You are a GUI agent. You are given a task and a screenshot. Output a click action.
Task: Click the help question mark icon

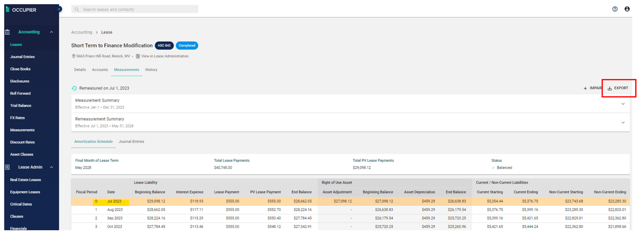[x=615, y=9]
